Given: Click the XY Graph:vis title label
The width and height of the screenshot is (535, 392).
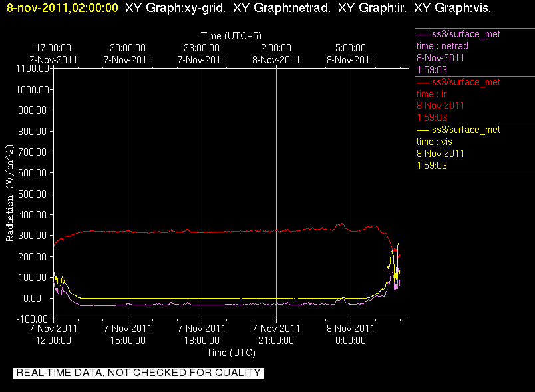Looking at the screenshot, I should click(452, 7).
